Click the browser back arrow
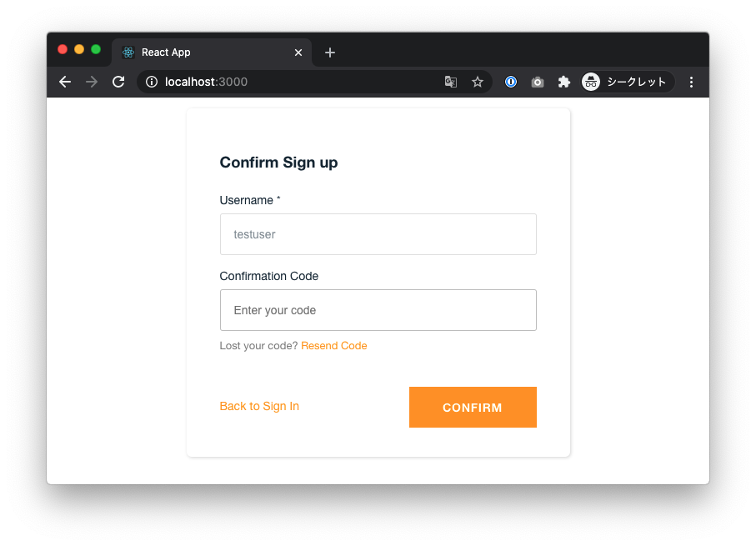Screen dimensions: 756x546 click(x=65, y=82)
